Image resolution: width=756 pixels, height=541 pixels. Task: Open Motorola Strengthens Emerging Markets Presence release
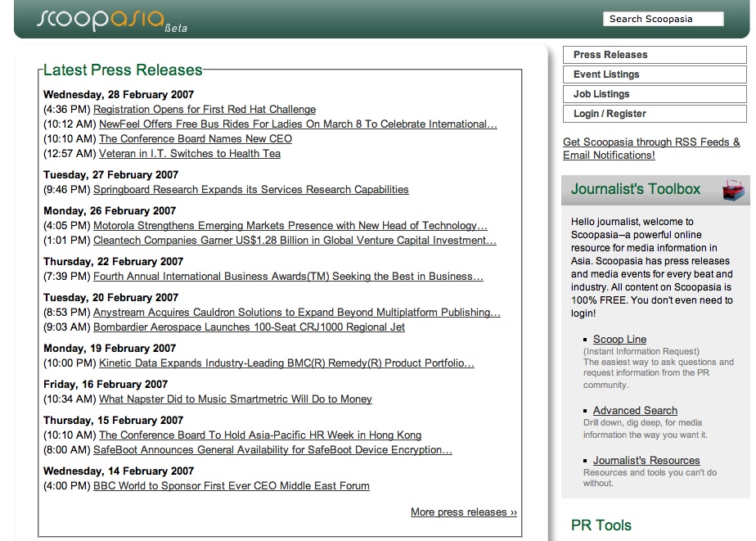click(x=290, y=226)
